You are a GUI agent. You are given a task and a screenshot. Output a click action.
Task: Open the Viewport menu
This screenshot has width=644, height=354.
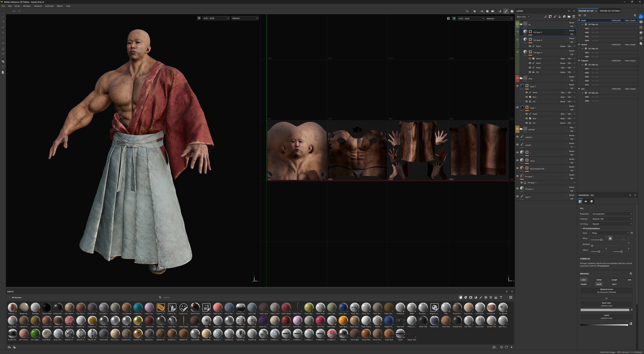coord(38,6)
